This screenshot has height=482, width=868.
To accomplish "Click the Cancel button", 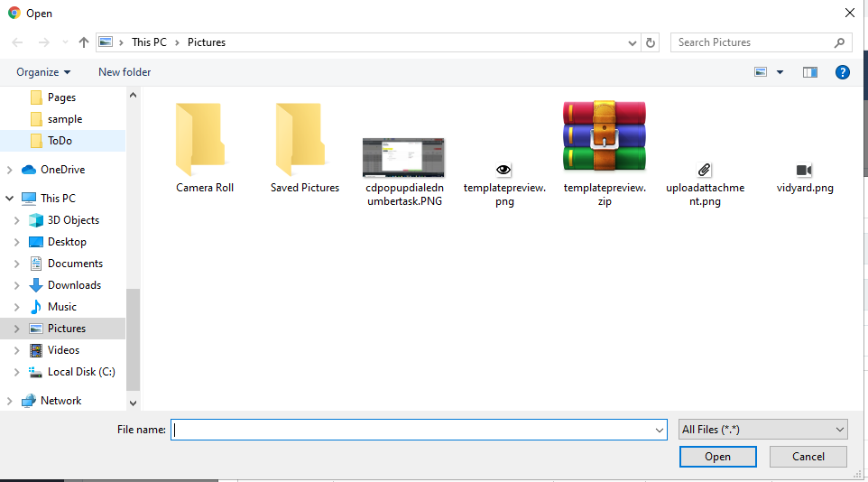I will (808, 457).
